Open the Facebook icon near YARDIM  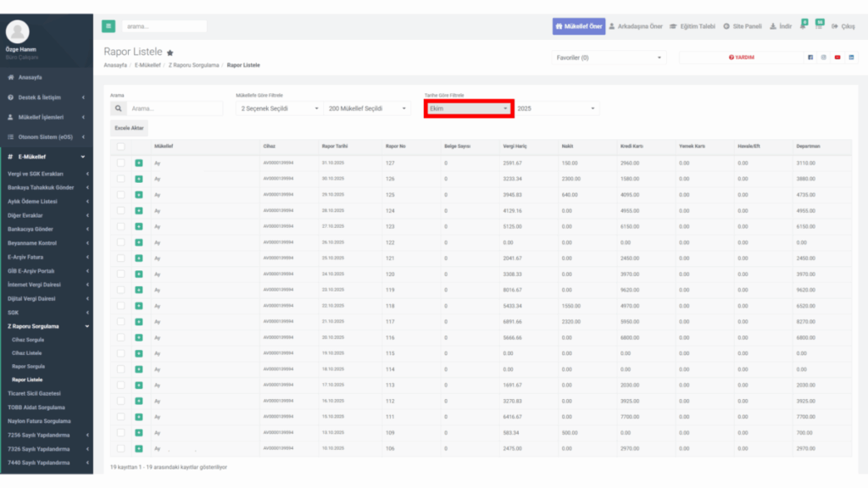(x=810, y=58)
